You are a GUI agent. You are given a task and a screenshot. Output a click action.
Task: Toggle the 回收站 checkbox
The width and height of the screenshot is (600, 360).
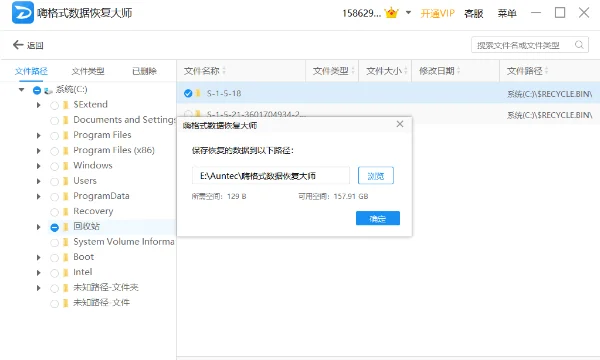[54, 228]
